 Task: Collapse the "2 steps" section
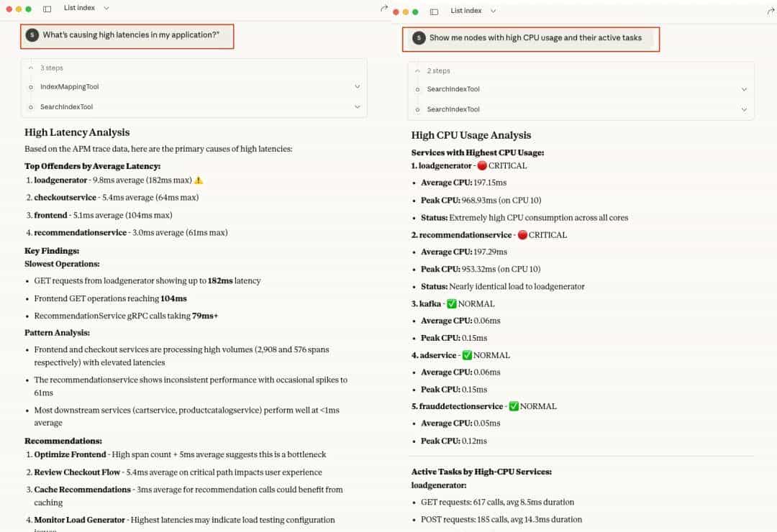coord(418,70)
